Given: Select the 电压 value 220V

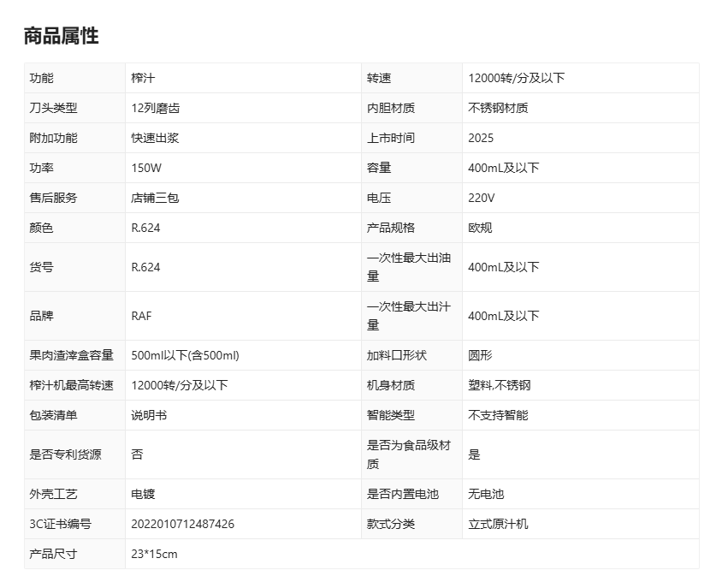Looking at the screenshot, I should click(481, 198).
